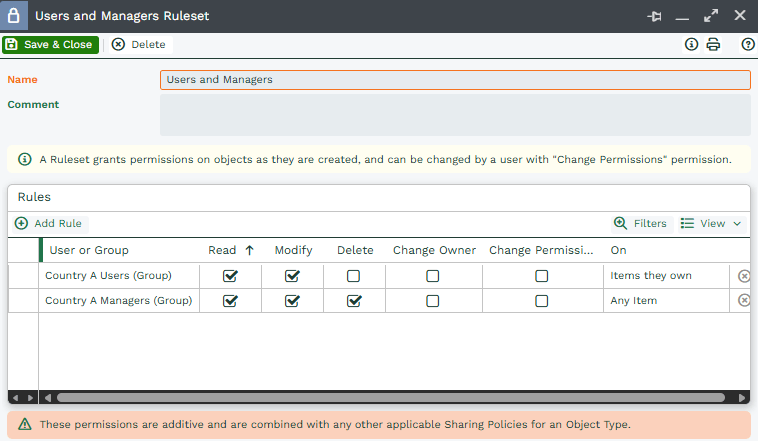Viewport: 758px width, 441px height.
Task: Pin the Ruleset window
Action: tap(656, 16)
